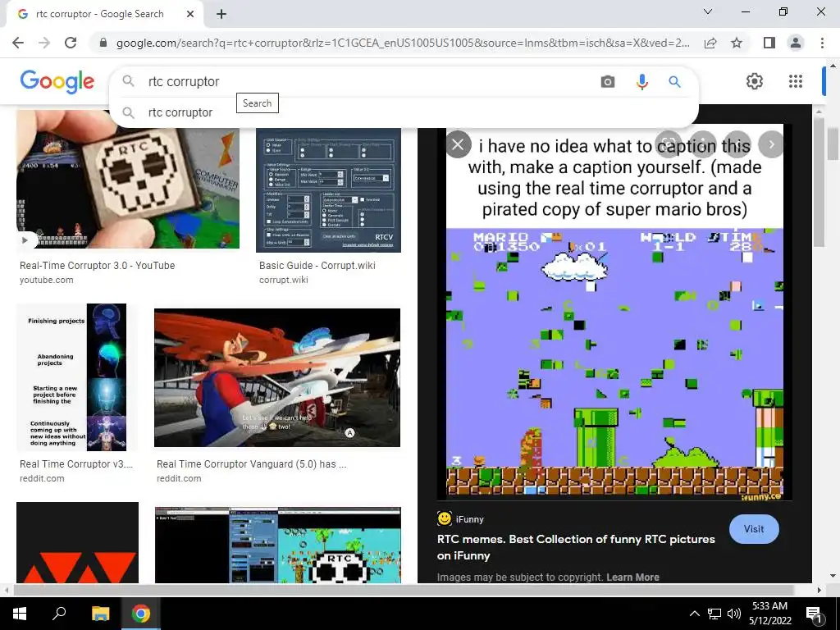Open the corrupted Mario preview image

tap(614, 312)
